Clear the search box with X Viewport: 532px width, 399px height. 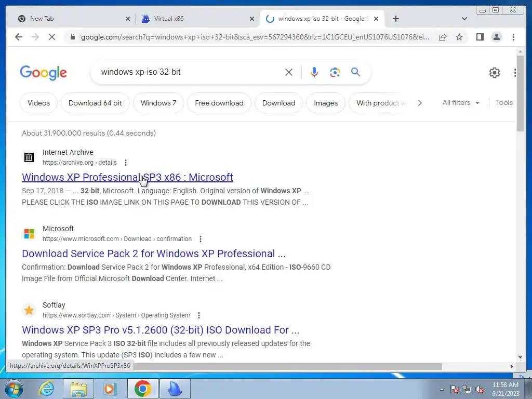[x=289, y=72]
